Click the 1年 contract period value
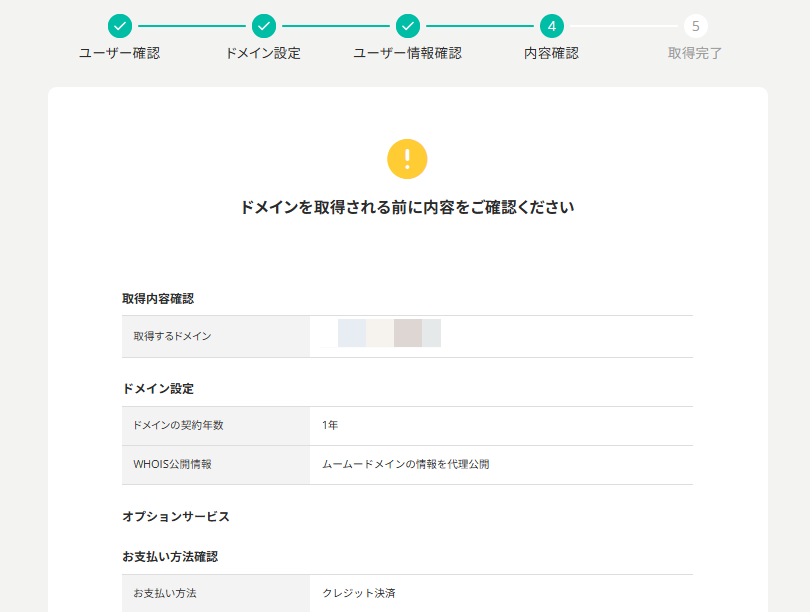The image size is (810, 612). pos(330,425)
